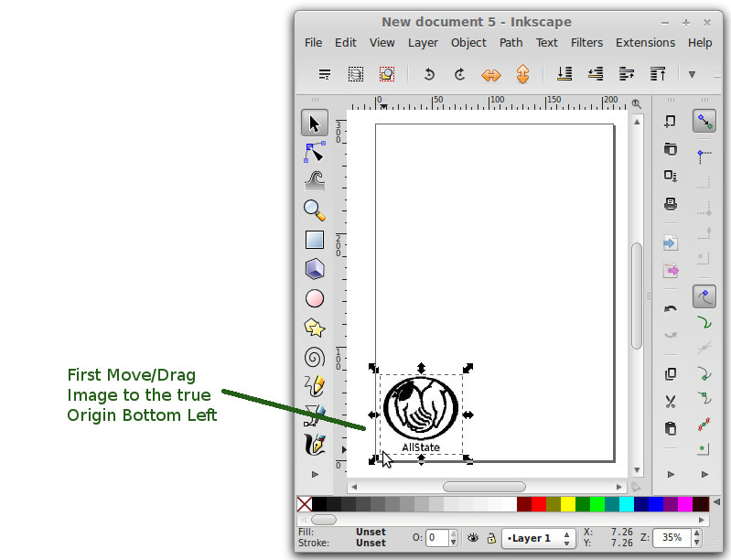
Task: Flip selection horizontally
Action: pos(491,75)
